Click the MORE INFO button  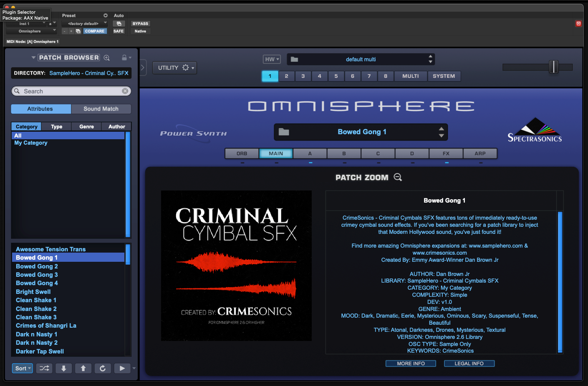(411, 363)
